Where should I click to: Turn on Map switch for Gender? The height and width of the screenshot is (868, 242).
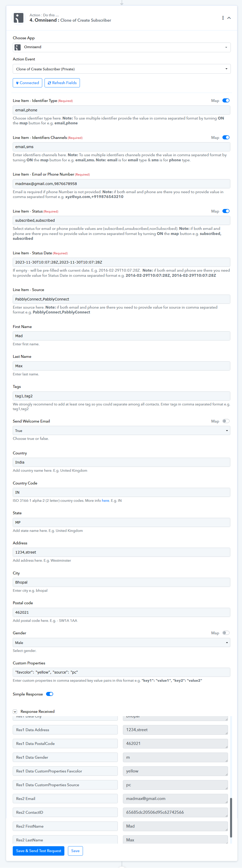226,633
